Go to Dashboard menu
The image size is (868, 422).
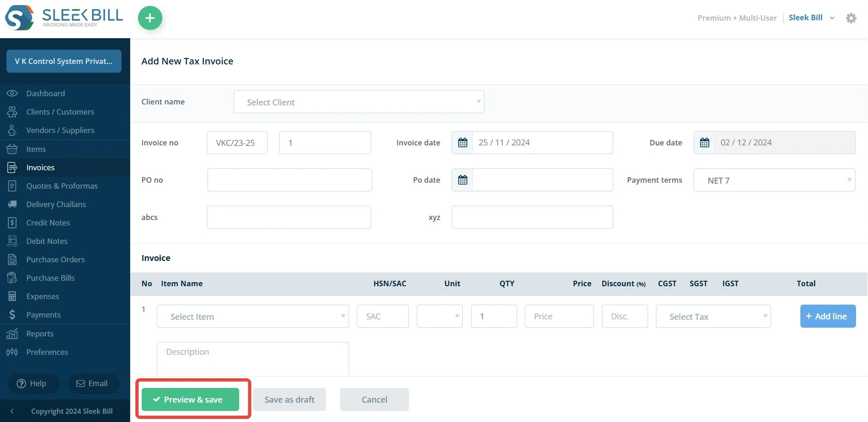pos(46,93)
